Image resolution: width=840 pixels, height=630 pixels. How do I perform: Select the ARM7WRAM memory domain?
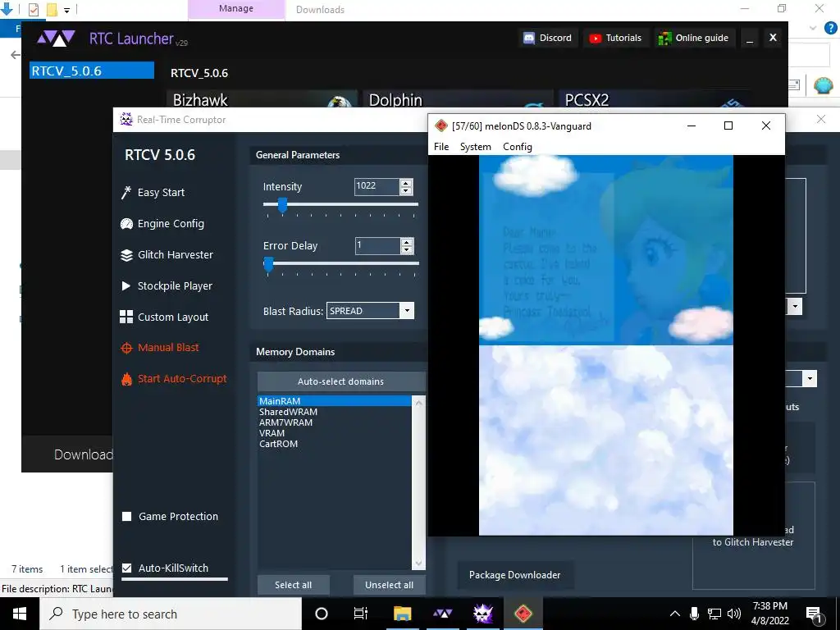pos(335,422)
